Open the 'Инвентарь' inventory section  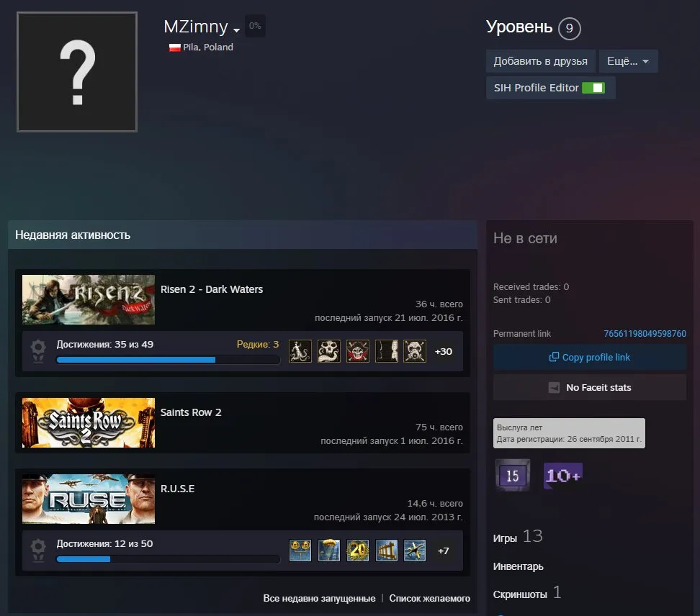[x=519, y=566]
